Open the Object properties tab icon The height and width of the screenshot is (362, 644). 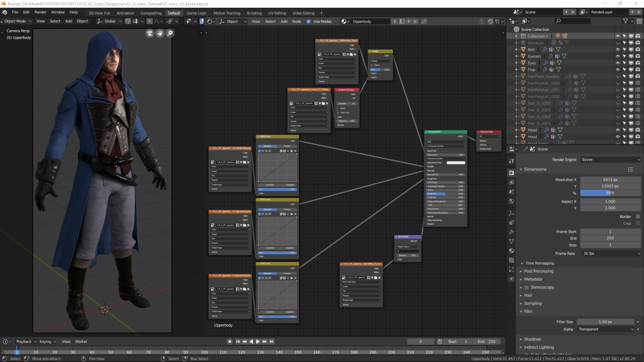tap(511, 213)
